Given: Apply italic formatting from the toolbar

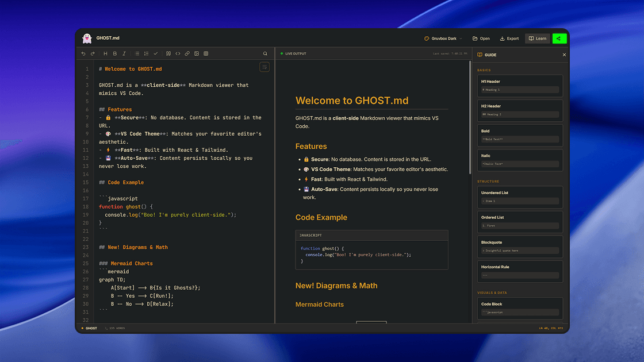Looking at the screenshot, I should coord(124,54).
